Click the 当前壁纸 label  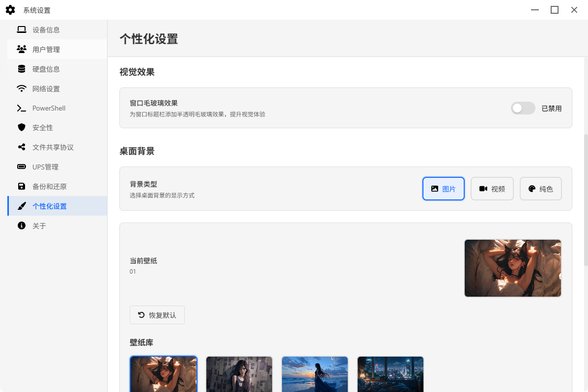tap(143, 261)
